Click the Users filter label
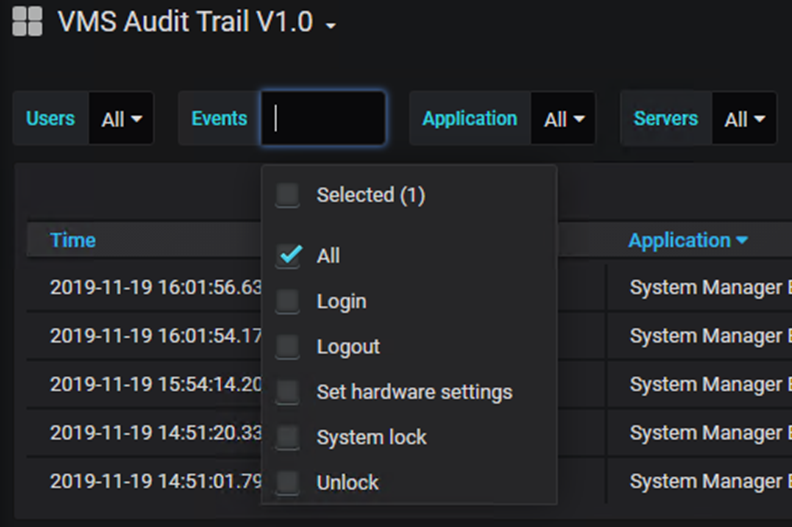The height and width of the screenshot is (527, 792). coord(50,119)
